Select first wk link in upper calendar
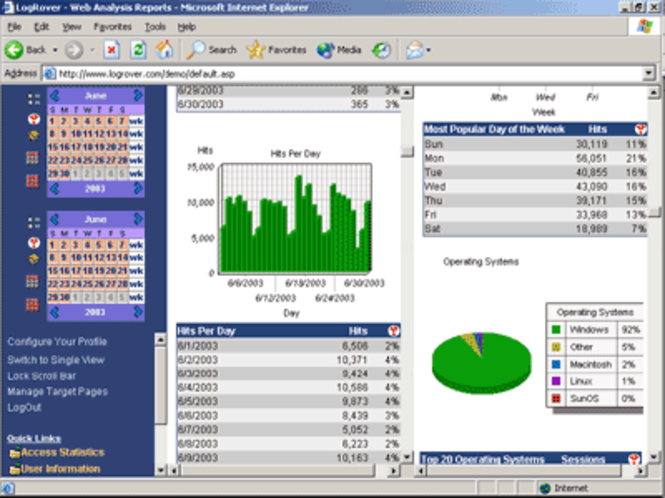This screenshot has width=665, height=498. click(136, 121)
